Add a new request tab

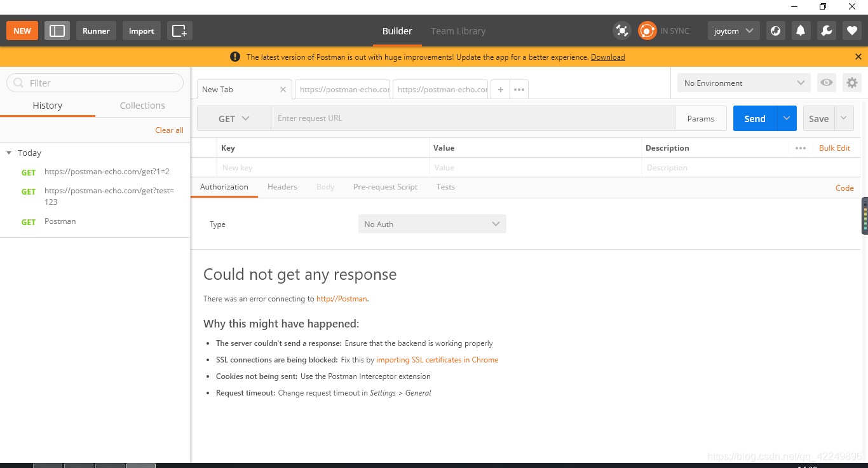pyautogui.click(x=501, y=90)
